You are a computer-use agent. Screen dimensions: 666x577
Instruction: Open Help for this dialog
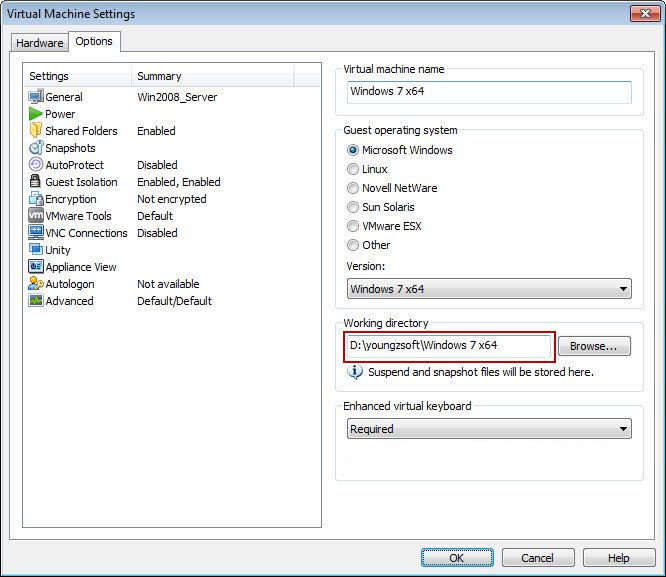(619, 557)
